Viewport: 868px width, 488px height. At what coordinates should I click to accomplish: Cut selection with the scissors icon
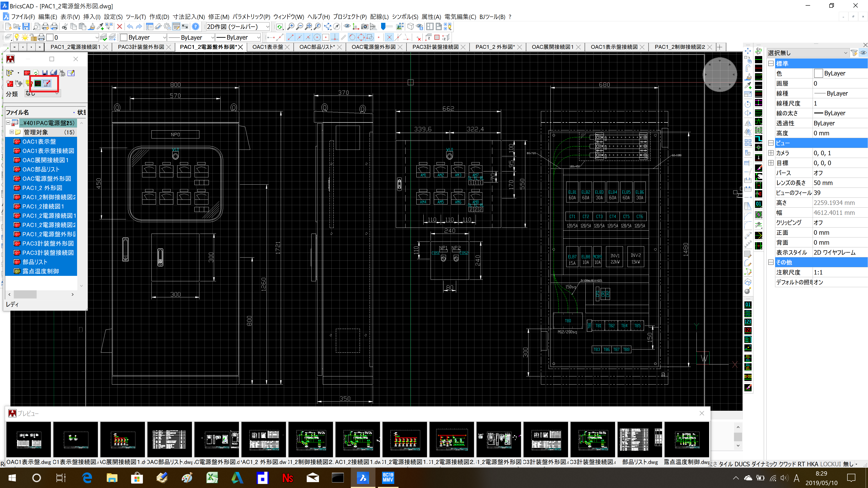64,27
